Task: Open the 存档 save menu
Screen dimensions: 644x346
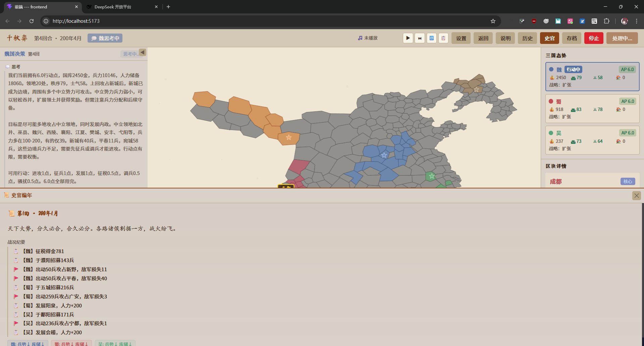Action: (572, 38)
